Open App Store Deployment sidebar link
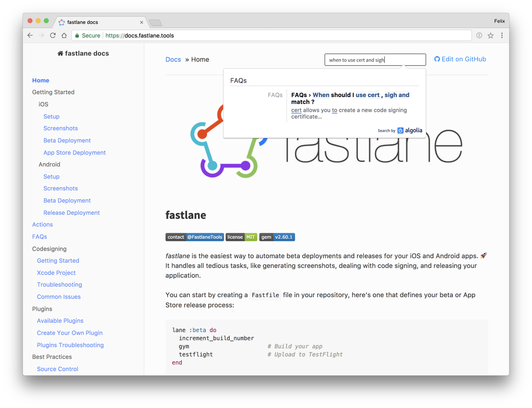532x408 pixels. (74, 153)
